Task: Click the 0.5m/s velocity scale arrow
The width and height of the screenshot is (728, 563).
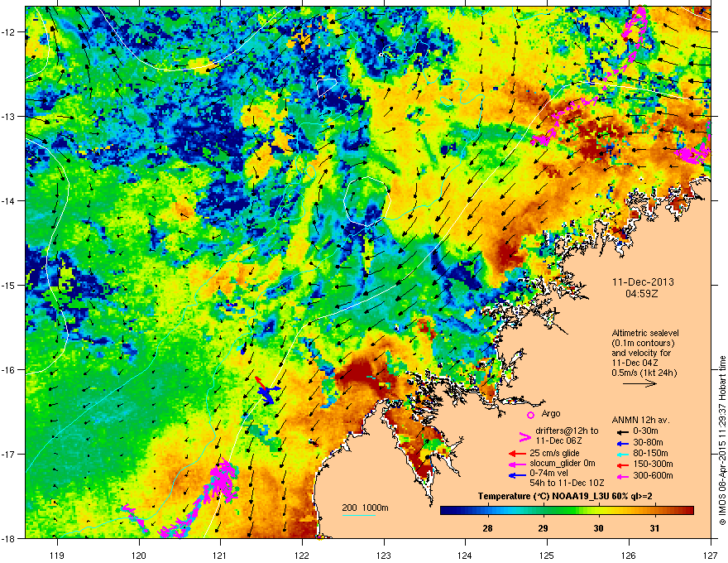Action: pyautogui.click(x=639, y=383)
